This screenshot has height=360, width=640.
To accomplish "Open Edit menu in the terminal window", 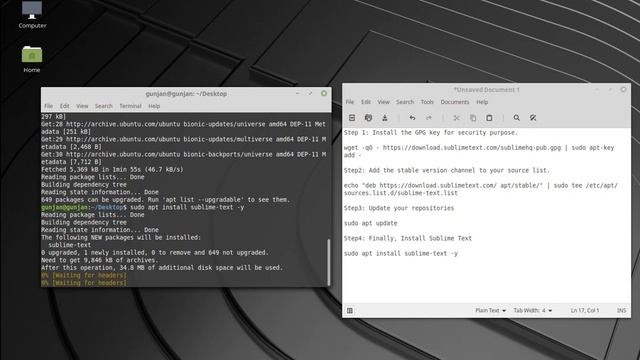I will 64,106.
